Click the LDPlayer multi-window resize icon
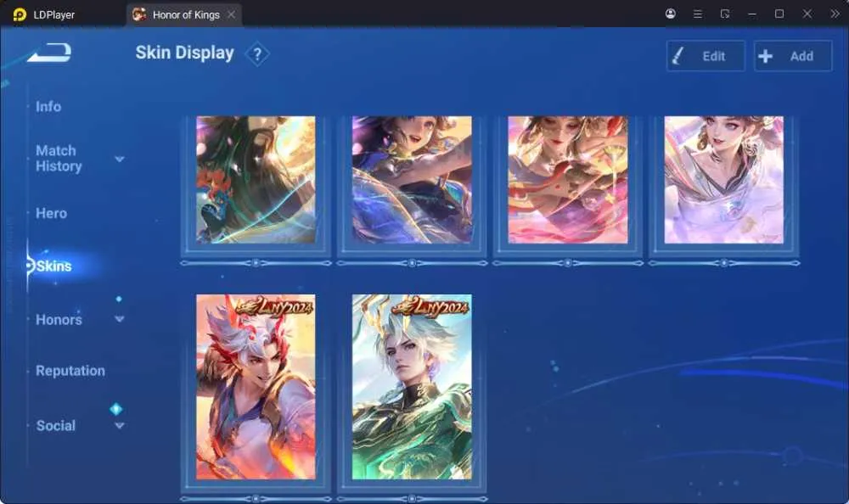 (x=725, y=14)
